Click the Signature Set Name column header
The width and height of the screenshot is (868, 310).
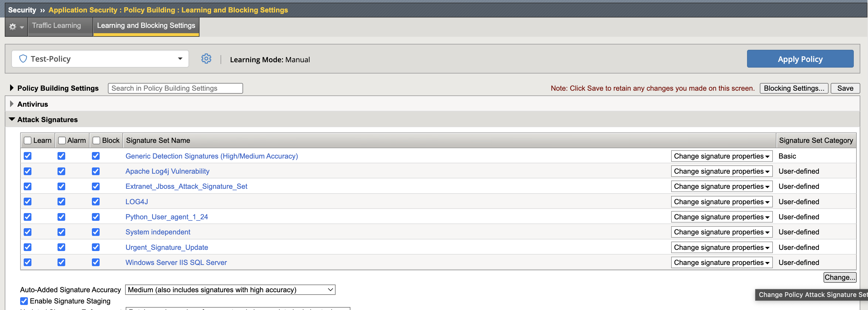click(449, 140)
